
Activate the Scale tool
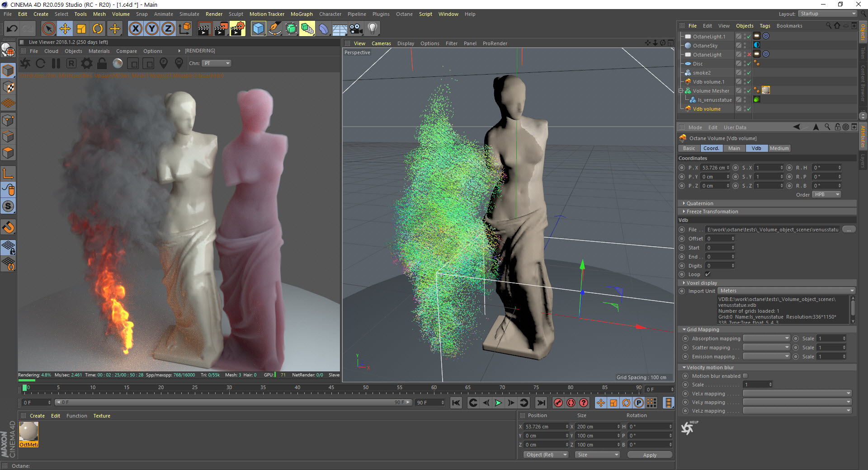[81, 29]
